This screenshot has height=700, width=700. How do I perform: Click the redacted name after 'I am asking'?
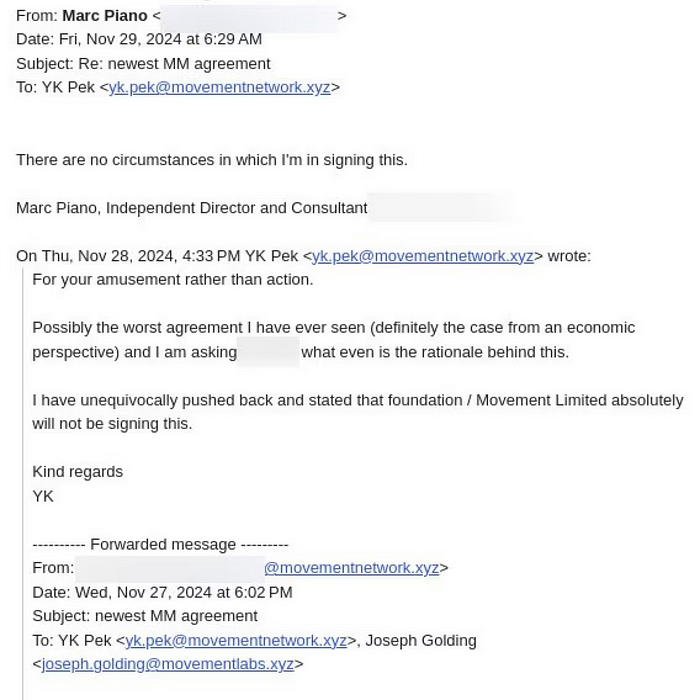[268, 352]
